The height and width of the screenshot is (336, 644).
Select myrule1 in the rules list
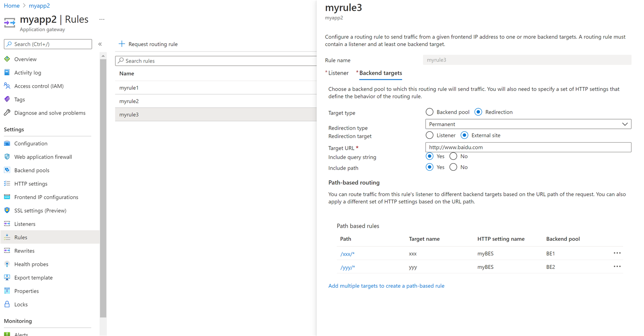click(x=216, y=88)
